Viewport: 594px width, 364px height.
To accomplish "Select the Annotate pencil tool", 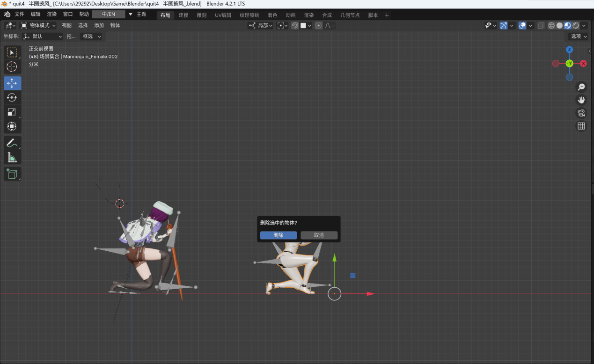I will pos(12,143).
